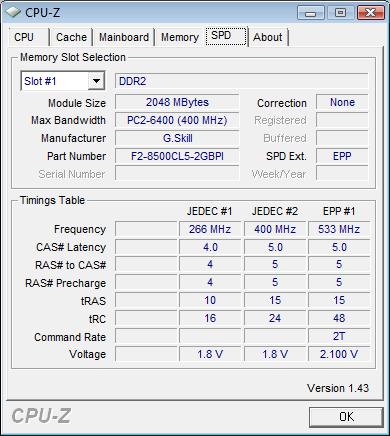Open the About tab

[268, 37]
